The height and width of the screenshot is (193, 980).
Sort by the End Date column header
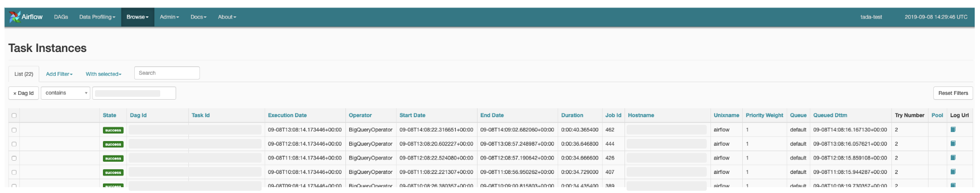pos(492,115)
